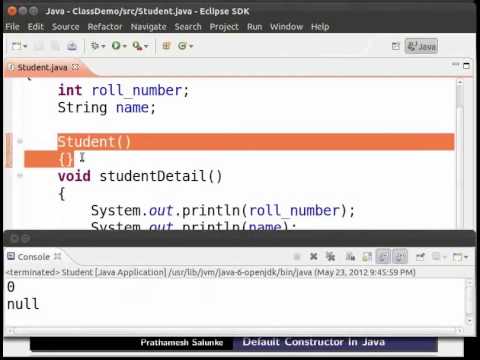Maximize the editor area
This screenshot has width=480, height=360.
click(467, 66)
